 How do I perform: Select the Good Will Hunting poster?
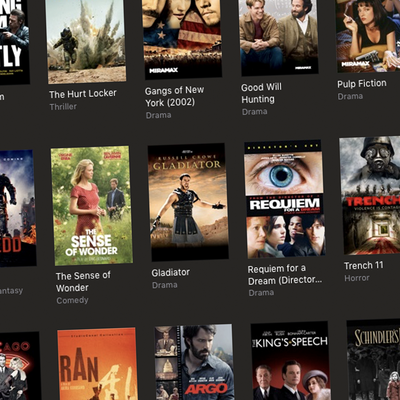[x=278, y=37]
